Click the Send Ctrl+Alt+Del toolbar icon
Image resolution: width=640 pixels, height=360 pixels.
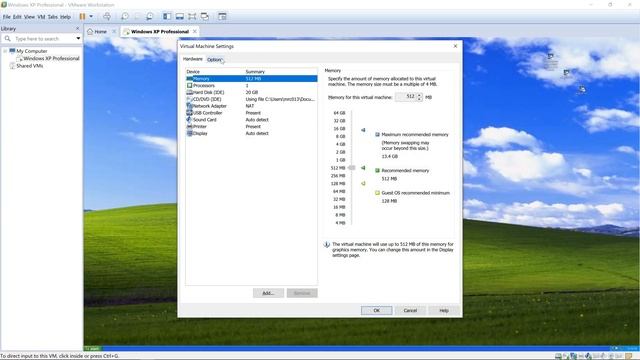click(107, 16)
